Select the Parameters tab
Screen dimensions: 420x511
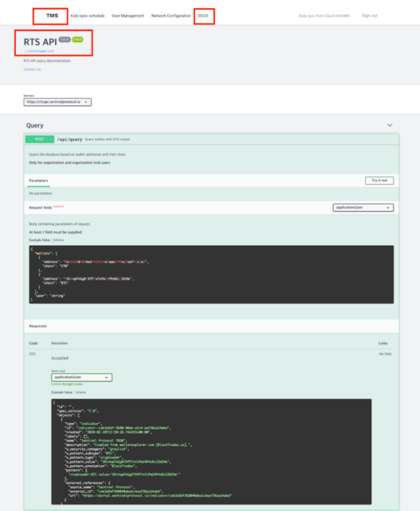pyautogui.click(x=39, y=181)
